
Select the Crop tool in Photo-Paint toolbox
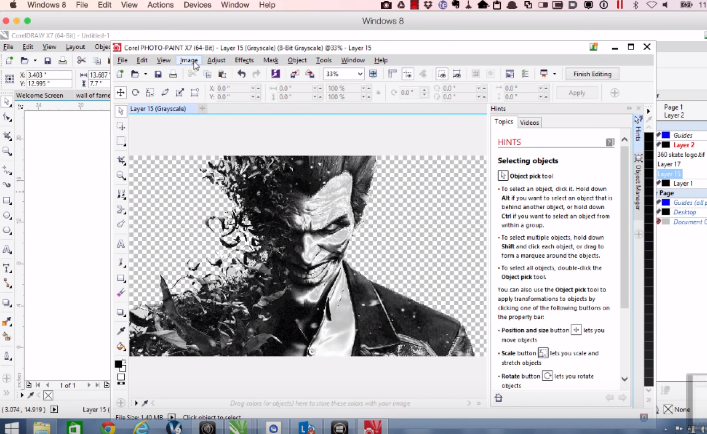pos(121,160)
